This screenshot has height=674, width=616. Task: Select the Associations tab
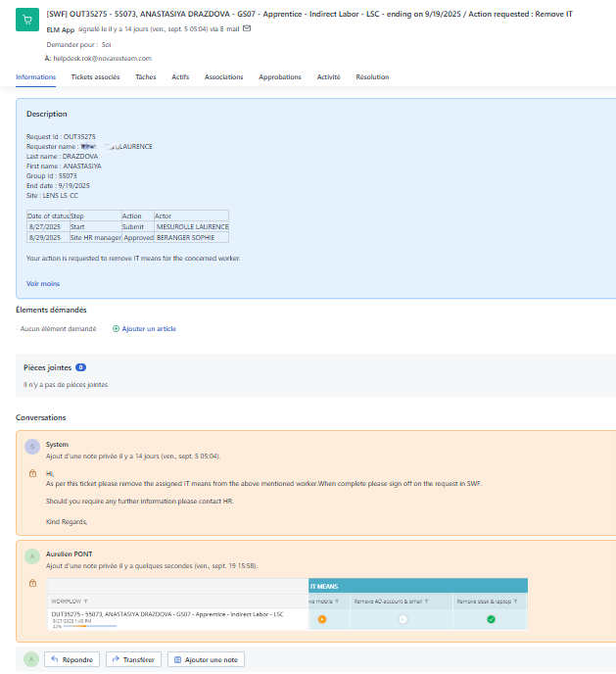(x=224, y=77)
